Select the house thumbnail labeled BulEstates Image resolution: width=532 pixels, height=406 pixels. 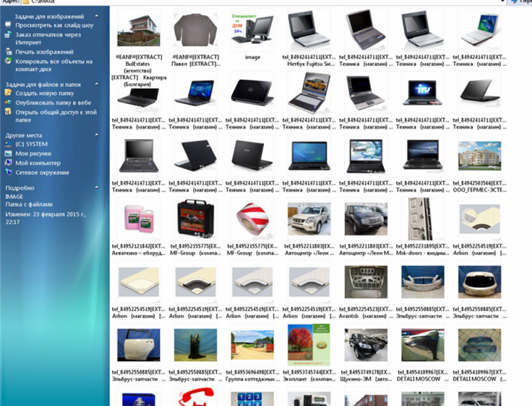coord(138,31)
